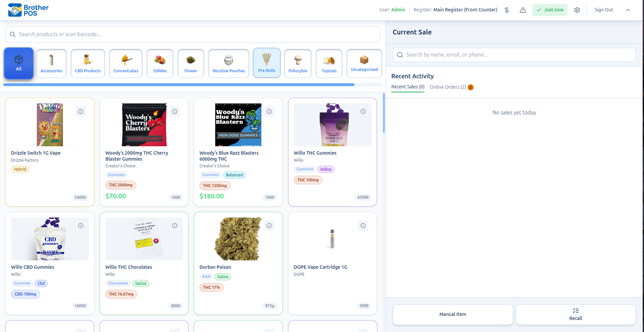Switch to the Online Orders tab

point(448,87)
